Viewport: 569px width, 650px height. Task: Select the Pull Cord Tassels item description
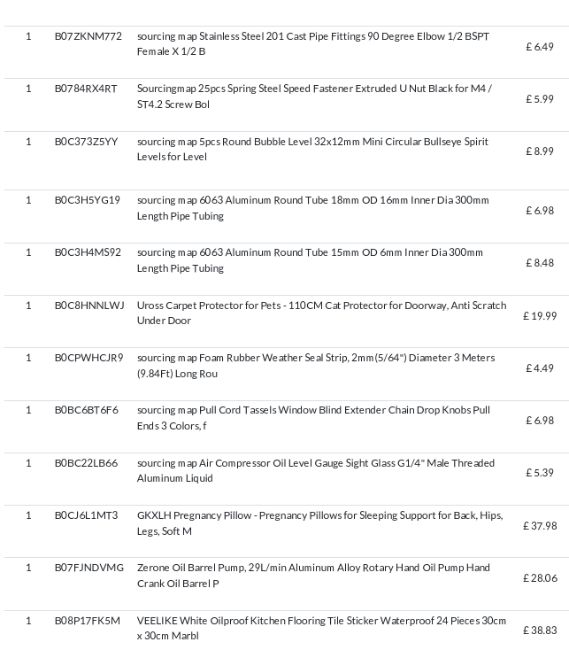point(313,418)
